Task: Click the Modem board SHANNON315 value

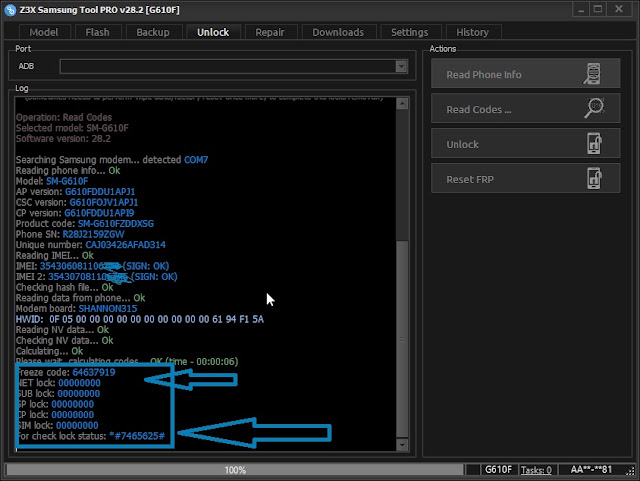Action: coord(108,309)
